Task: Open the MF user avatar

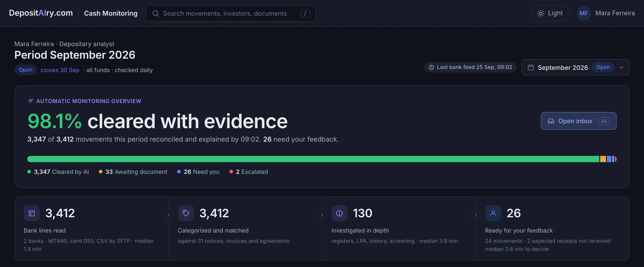Action: 583,13
